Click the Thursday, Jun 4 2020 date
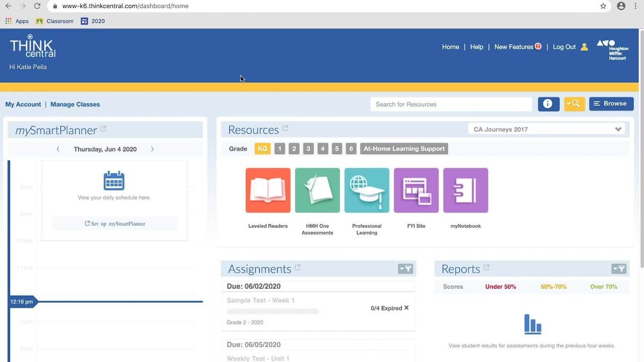Screen dimensions: 644x362 click(105, 149)
